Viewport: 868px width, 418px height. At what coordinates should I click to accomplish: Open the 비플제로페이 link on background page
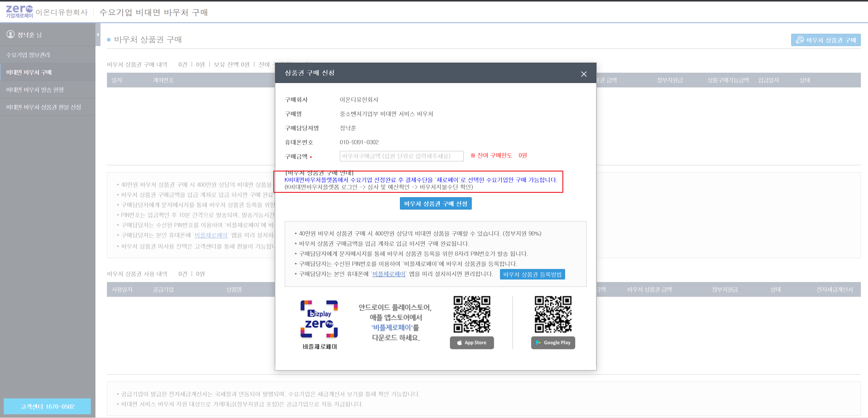click(211, 235)
